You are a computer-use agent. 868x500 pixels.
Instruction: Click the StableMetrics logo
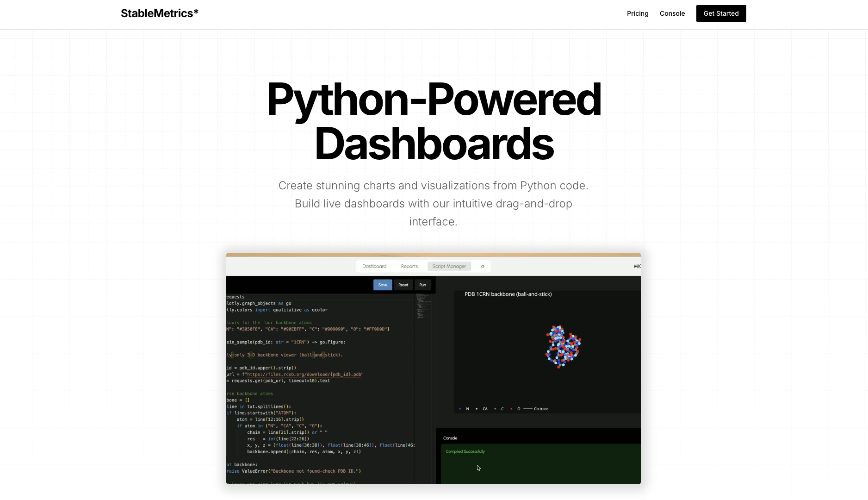[x=159, y=13]
